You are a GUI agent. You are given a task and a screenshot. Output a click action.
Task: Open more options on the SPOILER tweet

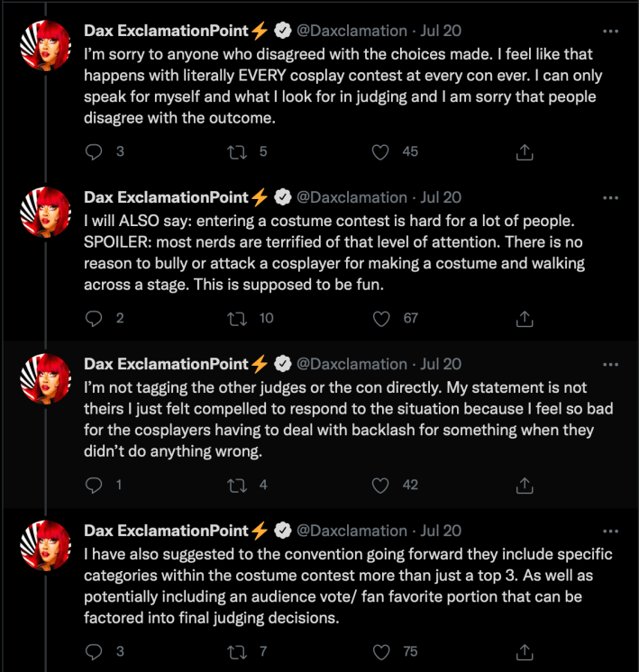click(x=611, y=197)
